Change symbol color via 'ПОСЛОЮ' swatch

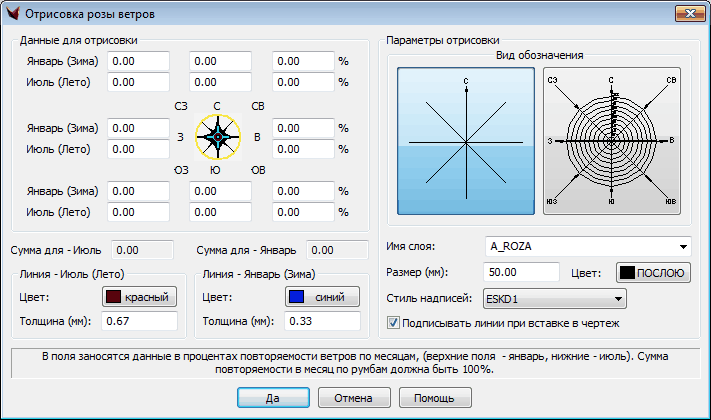(x=651, y=273)
